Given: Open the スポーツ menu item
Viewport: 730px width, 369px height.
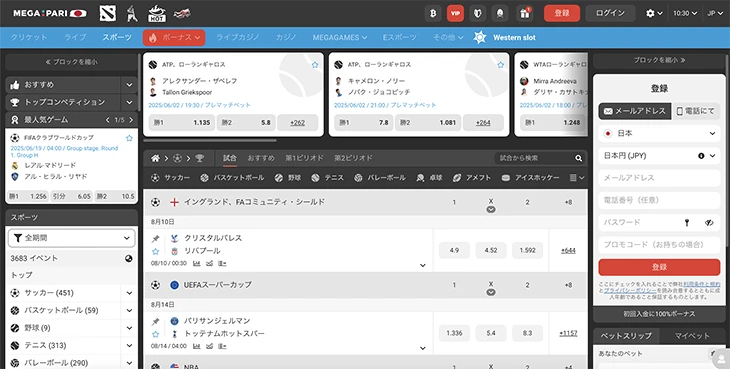Looking at the screenshot, I should click(117, 38).
